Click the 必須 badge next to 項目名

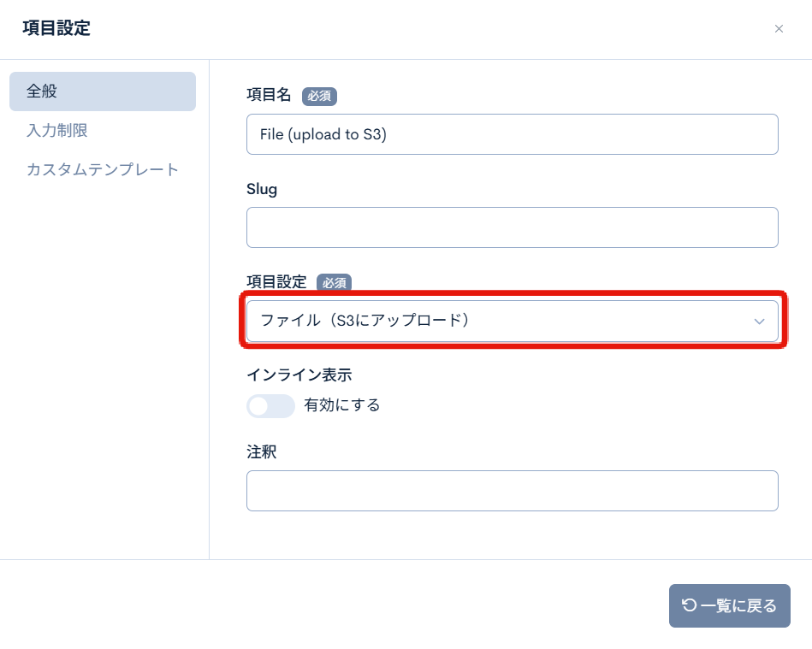click(x=319, y=96)
